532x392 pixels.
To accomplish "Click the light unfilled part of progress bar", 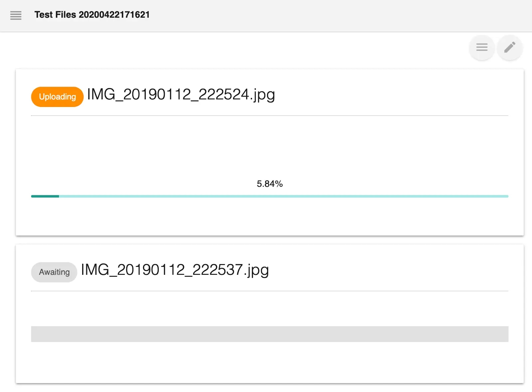I will 283,196.
